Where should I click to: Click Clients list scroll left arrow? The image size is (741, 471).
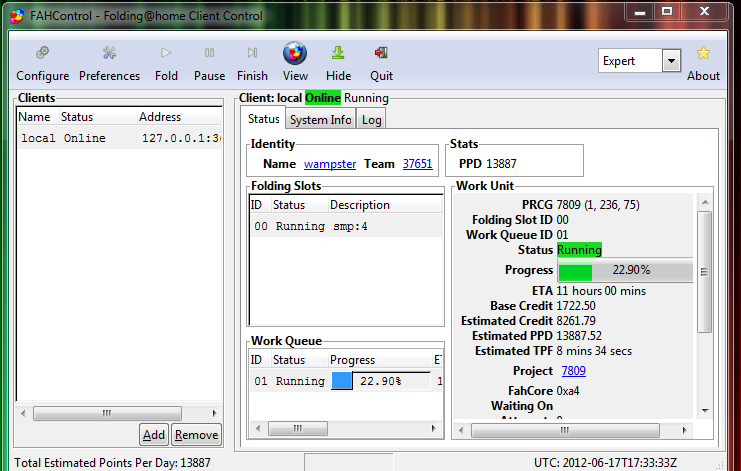[23, 413]
